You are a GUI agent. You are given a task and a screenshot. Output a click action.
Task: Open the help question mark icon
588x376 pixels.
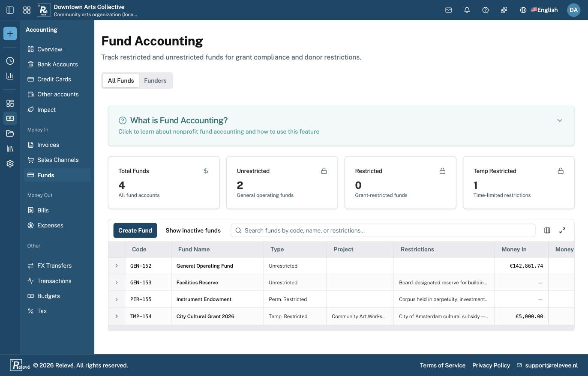[x=485, y=10]
